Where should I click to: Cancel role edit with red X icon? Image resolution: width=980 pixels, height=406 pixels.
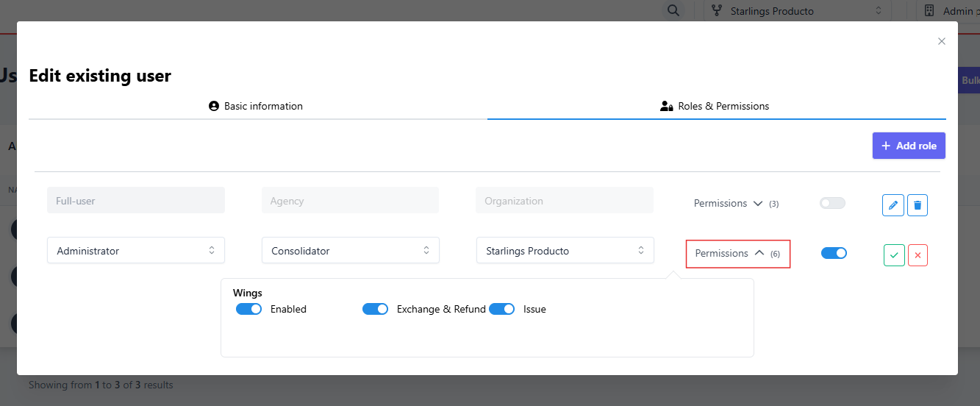coord(918,255)
